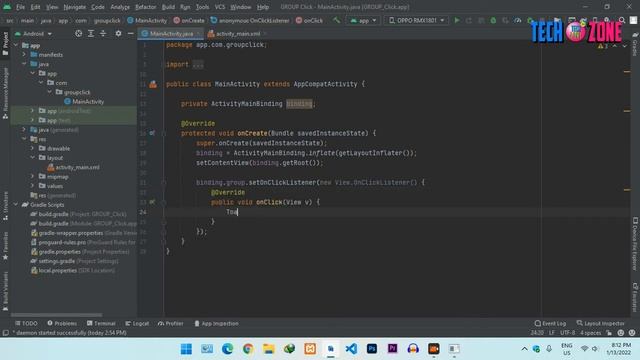
Task: Expand the mipmap folder
Action: click(33, 176)
